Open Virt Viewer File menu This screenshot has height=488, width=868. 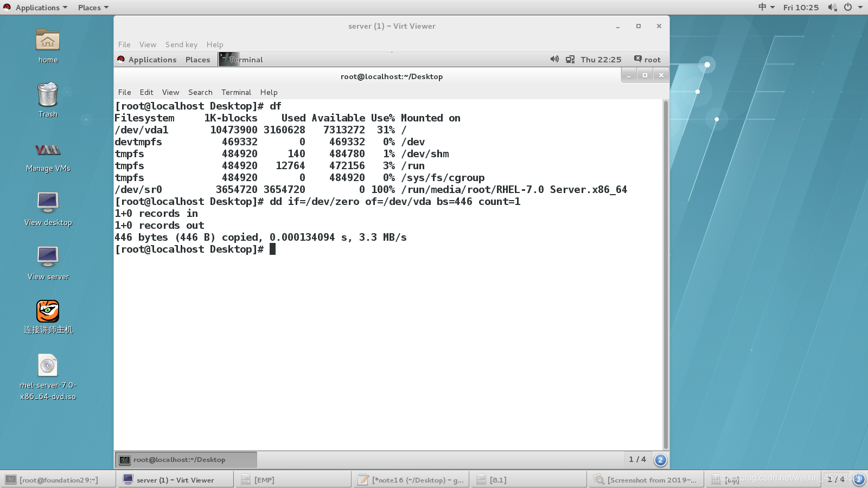124,44
